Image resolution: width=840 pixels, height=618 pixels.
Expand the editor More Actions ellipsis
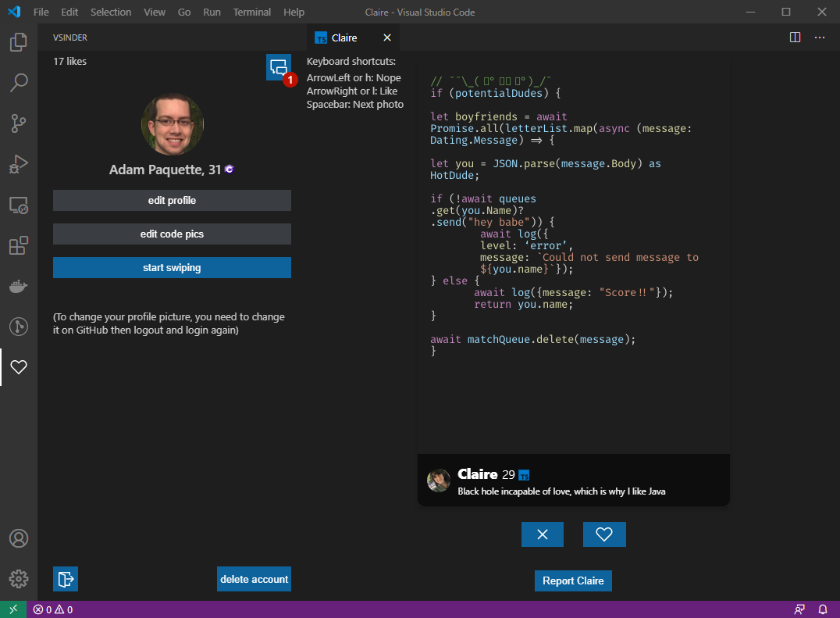(820, 38)
